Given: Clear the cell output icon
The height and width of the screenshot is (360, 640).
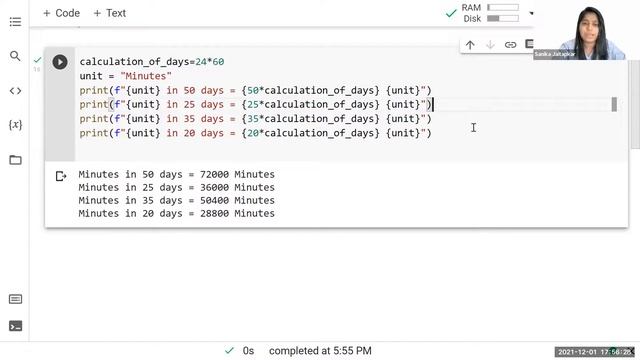Looking at the screenshot, I should (61, 176).
